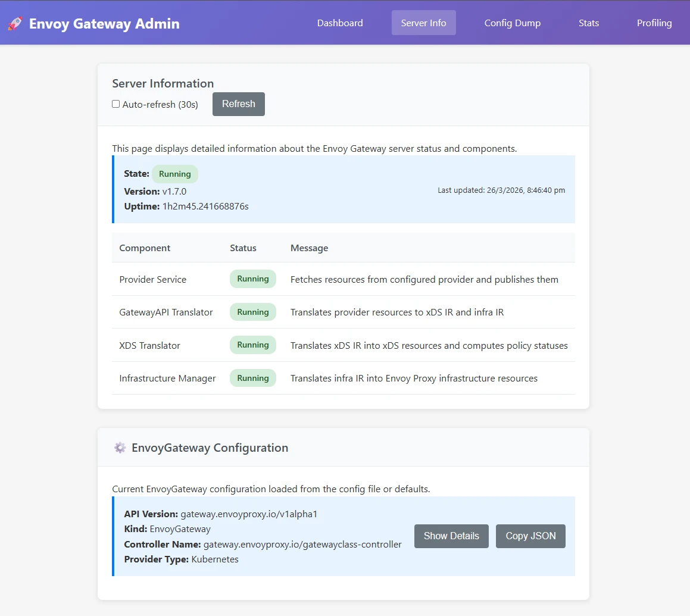
Task: Select the Server Info nav item
Action: (423, 23)
